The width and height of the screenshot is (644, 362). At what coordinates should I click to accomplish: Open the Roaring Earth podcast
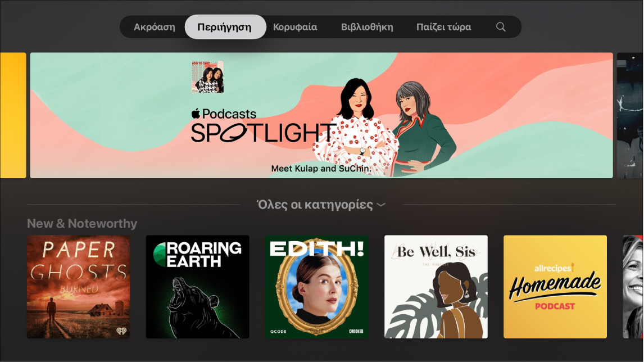click(x=198, y=287)
